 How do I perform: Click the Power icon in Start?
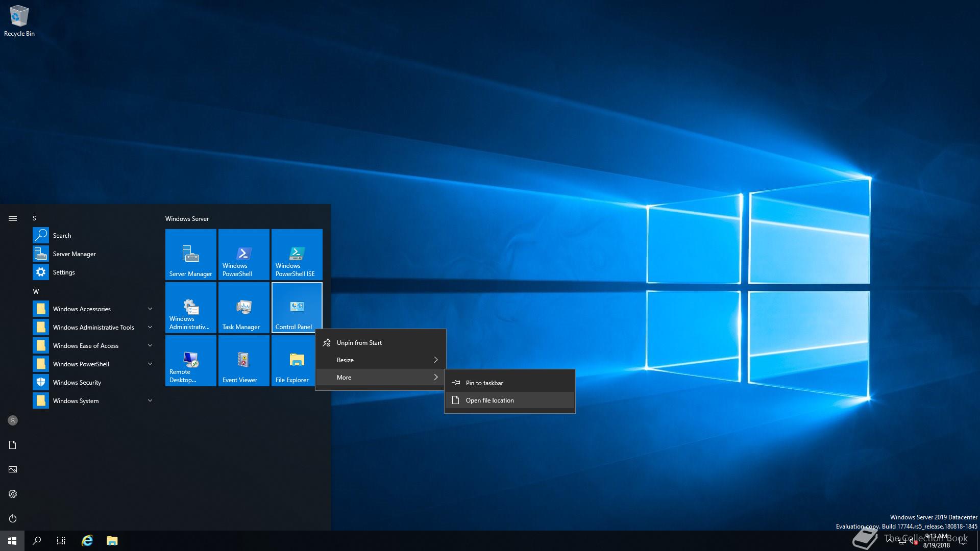[x=13, y=518]
